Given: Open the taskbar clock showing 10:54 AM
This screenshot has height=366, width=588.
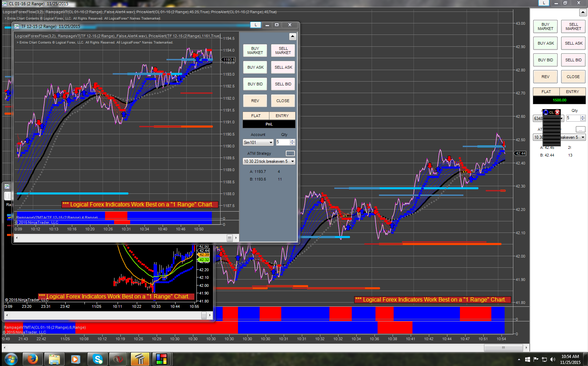Looking at the screenshot, I should (x=570, y=359).
